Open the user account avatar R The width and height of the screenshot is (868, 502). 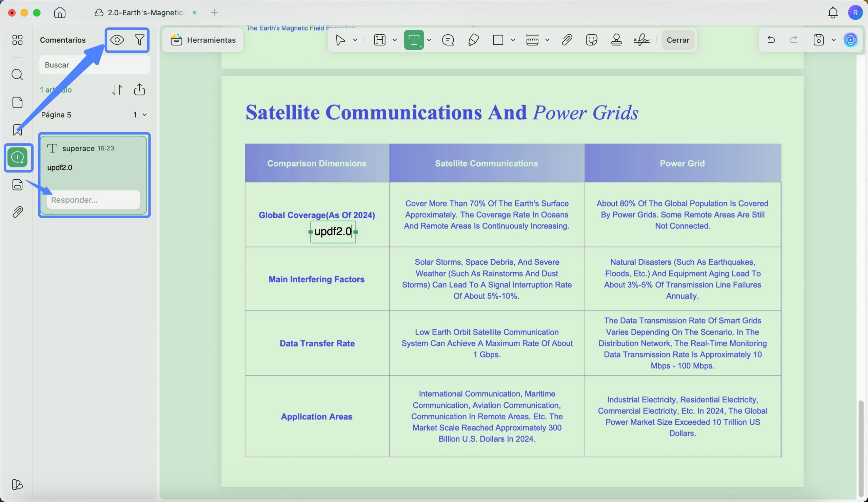pyautogui.click(x=855, y=13)
